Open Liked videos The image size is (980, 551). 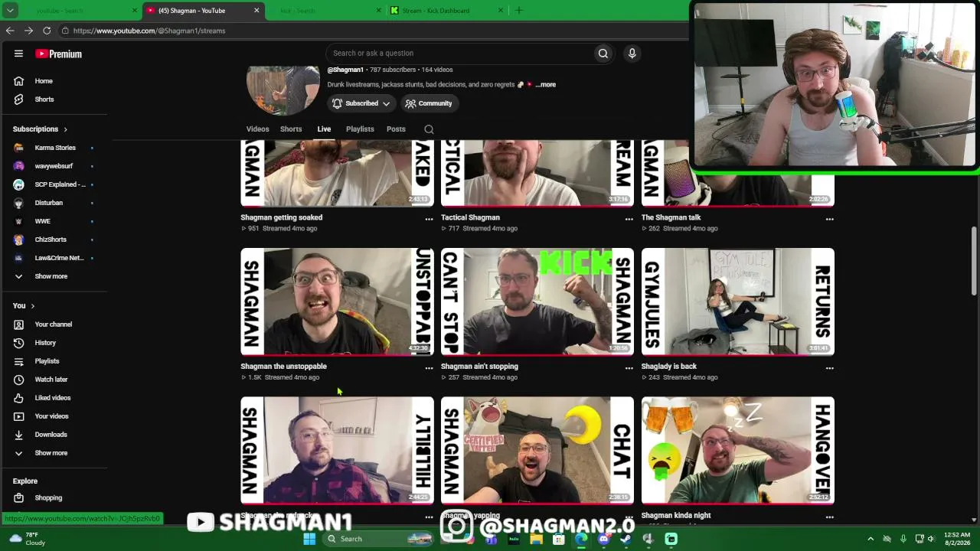(x=54, y=398)
